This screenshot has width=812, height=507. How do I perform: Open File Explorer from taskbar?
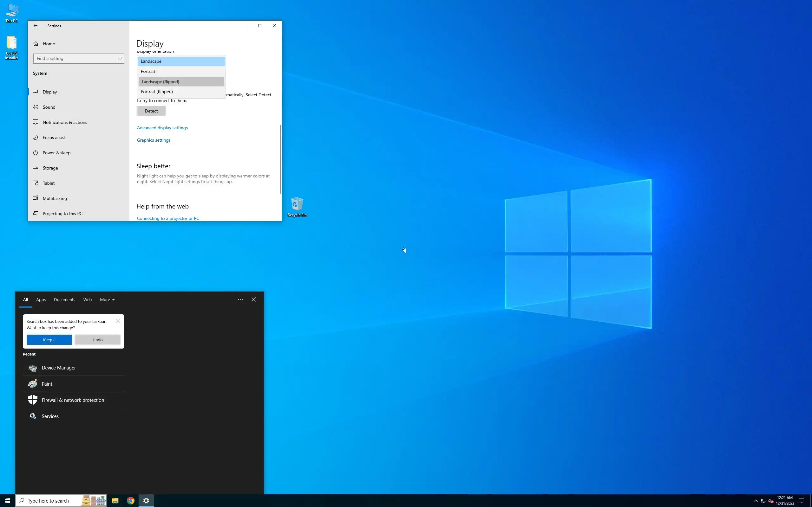tap(115, 501)
